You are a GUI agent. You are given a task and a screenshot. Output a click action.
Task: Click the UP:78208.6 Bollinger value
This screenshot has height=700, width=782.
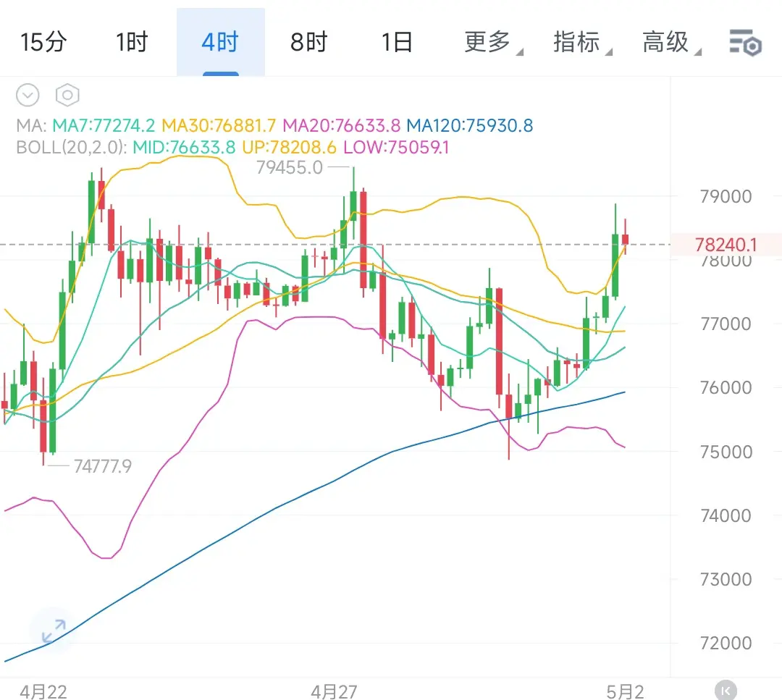(289, 148)
